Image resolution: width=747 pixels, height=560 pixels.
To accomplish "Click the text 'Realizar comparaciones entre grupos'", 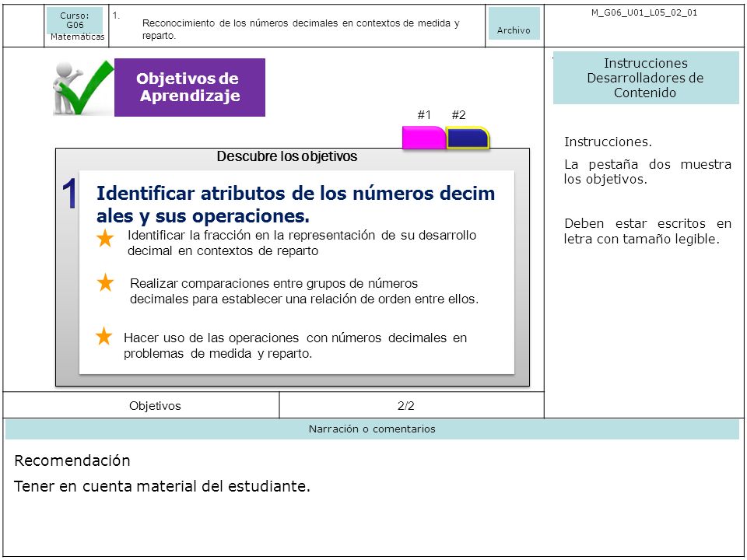I will click(x=304, y=291).
